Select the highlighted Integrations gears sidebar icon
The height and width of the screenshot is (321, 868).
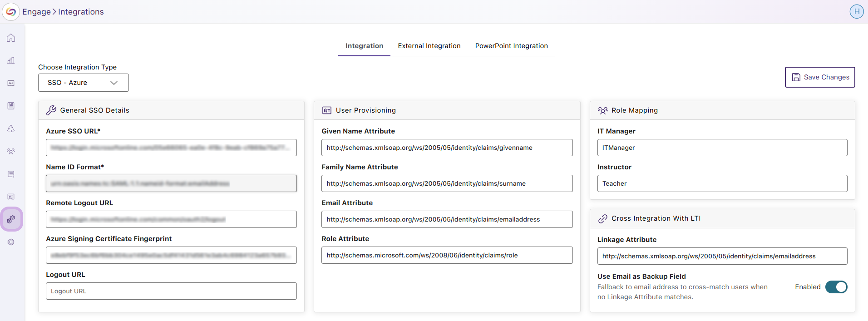tap(11, 219)
